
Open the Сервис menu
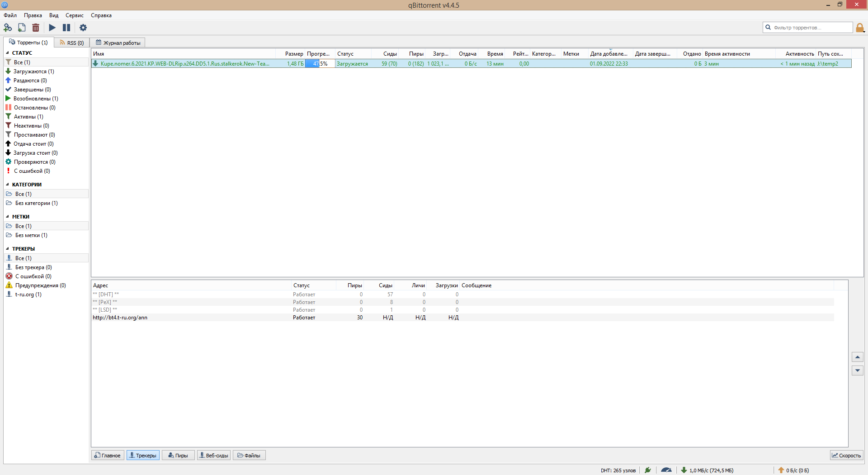tap(74, 15)
